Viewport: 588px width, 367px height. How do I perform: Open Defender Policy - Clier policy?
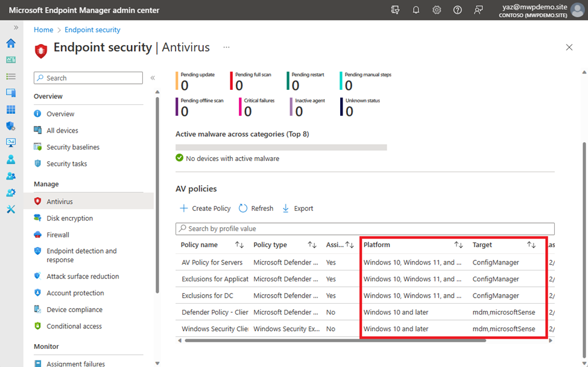pos(215,312)
